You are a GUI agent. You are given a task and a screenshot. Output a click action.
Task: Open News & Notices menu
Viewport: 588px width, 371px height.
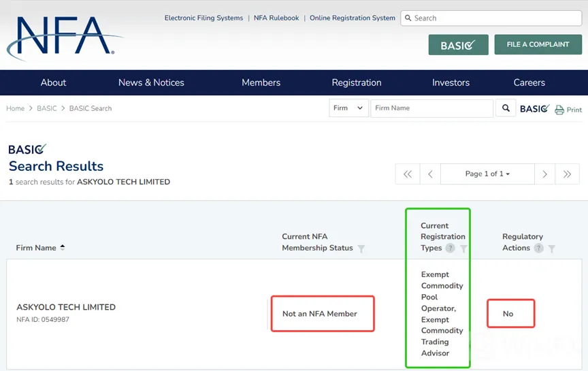point(151,82)
